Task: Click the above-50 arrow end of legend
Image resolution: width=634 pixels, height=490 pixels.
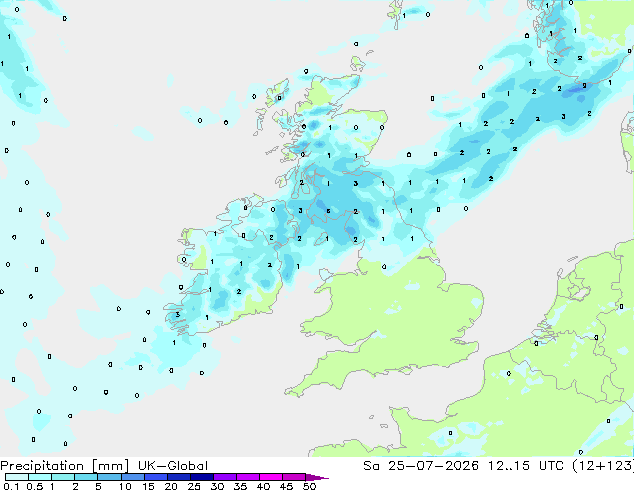Action: tap(317, 477)
